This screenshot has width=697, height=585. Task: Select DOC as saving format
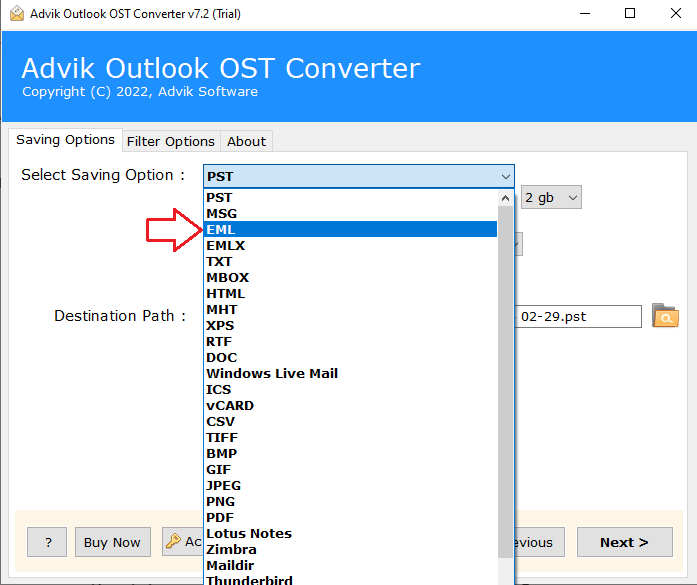click(x=350, y=357)
